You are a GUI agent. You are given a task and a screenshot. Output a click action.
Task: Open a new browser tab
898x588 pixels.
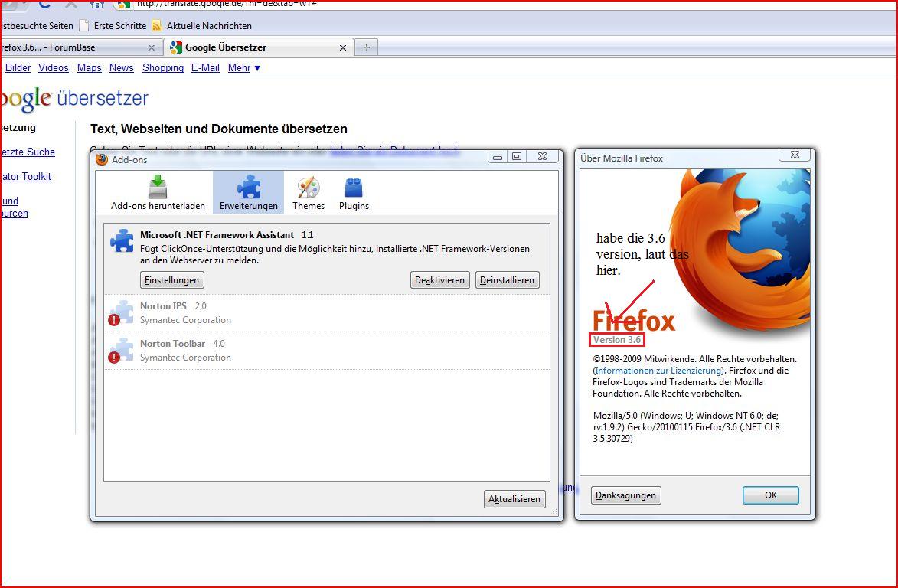point(367,47)
